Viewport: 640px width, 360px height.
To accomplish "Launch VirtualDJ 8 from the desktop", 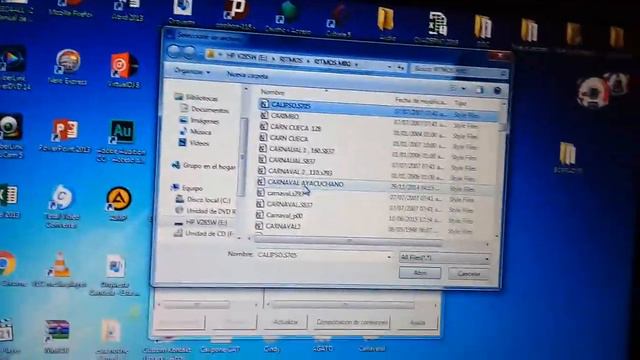I will tap(124, 69).
